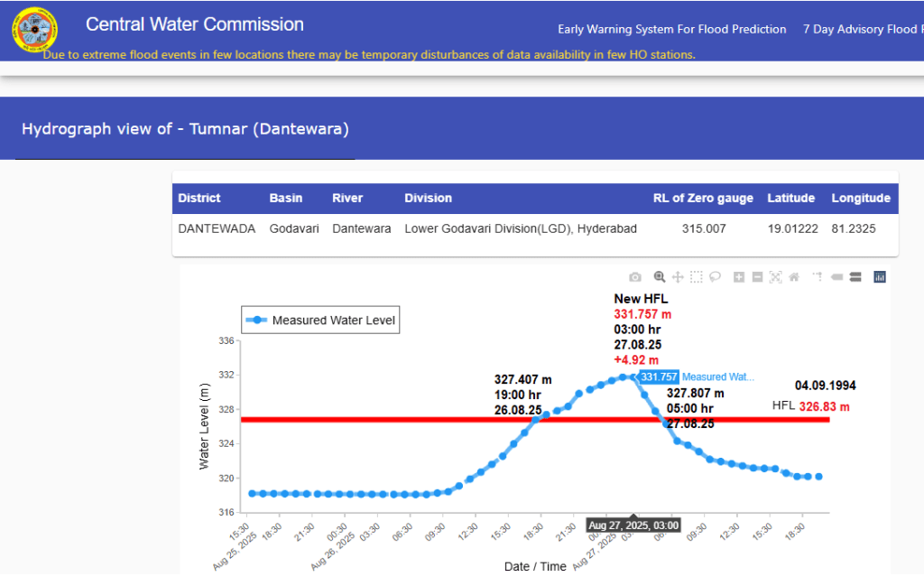Viewport: 924px width, 586px height.
Task: Open the Plotly logo link icon
Action: 880,277
